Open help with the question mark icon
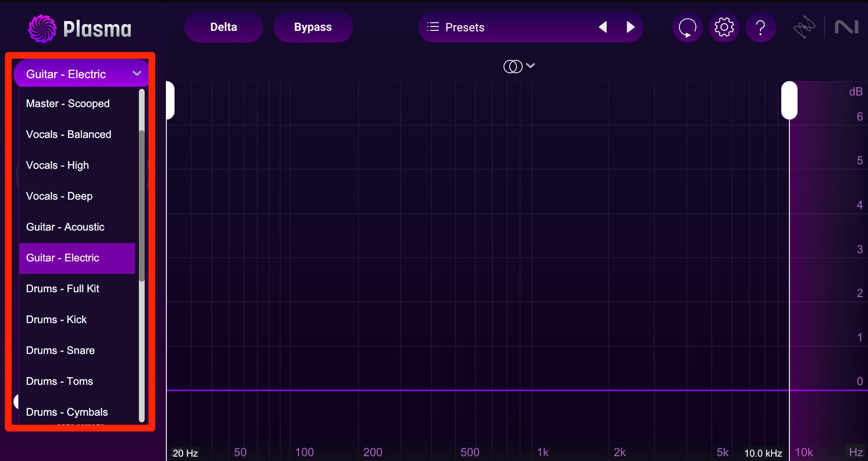The image size is (868, 461). click(760, 27)
